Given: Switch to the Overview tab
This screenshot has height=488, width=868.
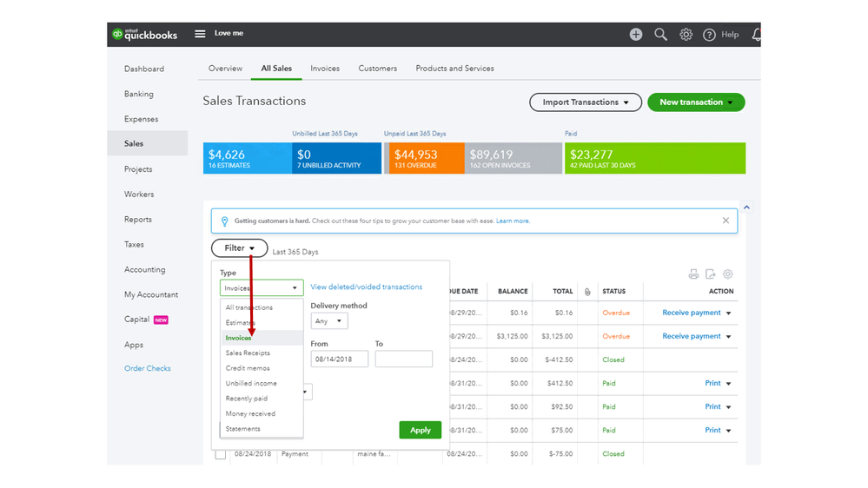Looking at the screenshot, I should click(225, 69).
